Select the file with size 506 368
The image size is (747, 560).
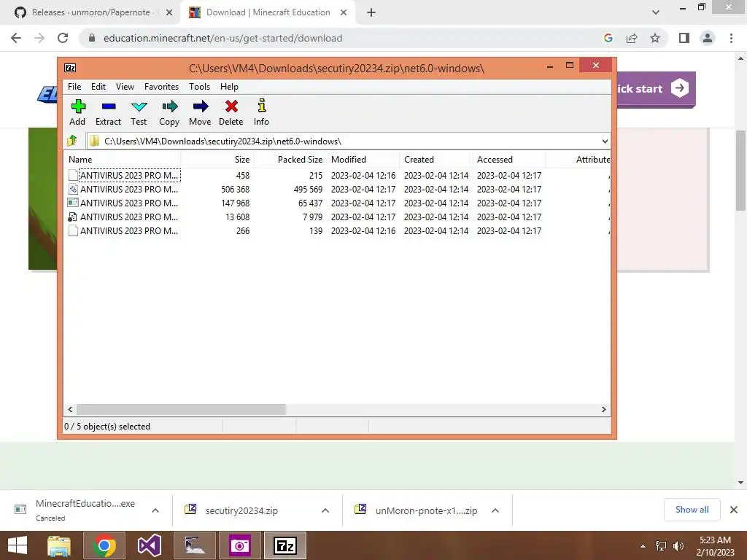pyautogui.click(x=337, y=189)
